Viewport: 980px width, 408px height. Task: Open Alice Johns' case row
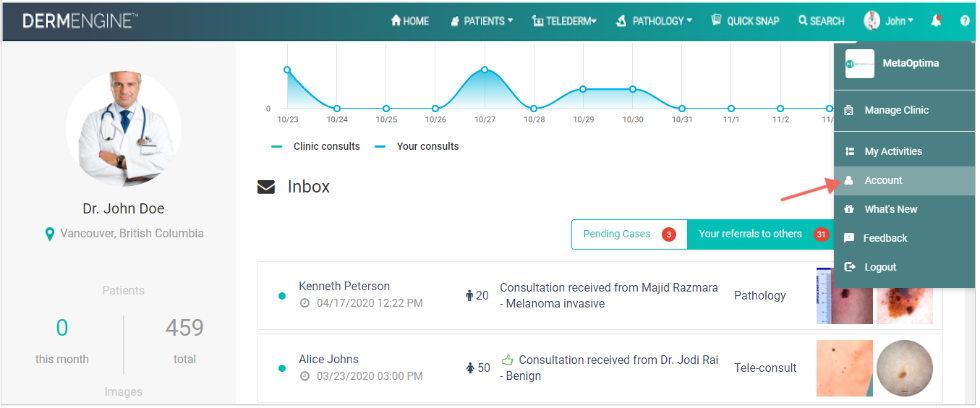point(599,368)
